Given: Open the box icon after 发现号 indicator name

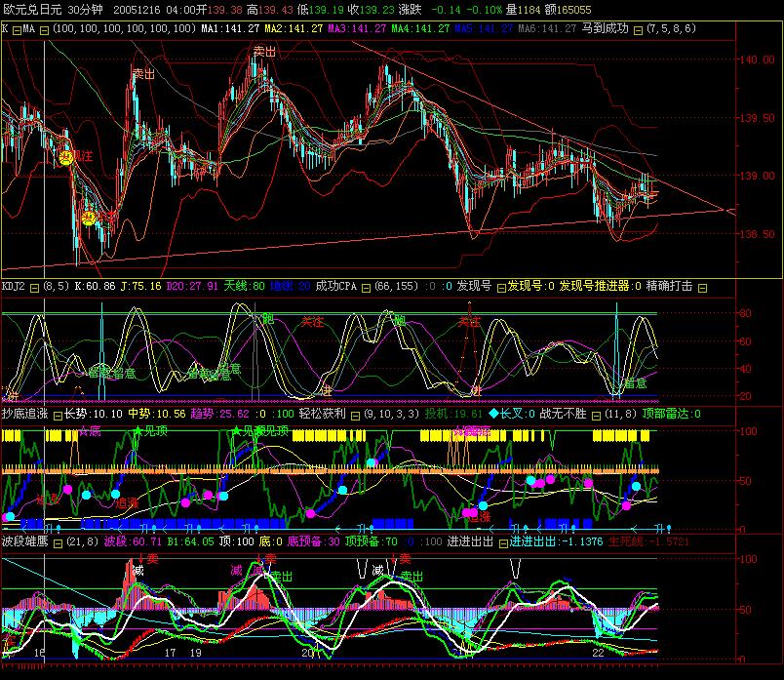Looking at the screenshot, I should 501,288.
